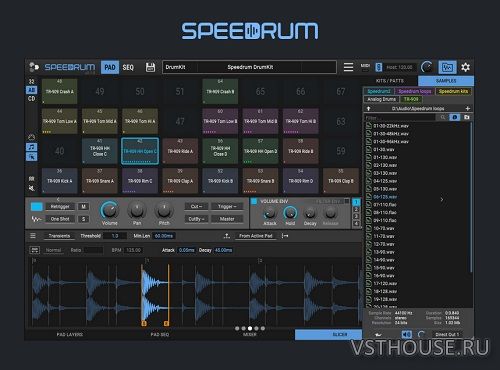Click the 01-30.wav file icon
Image resolution: width=500 pixels, height=370 pixels.
coord(369,149)
